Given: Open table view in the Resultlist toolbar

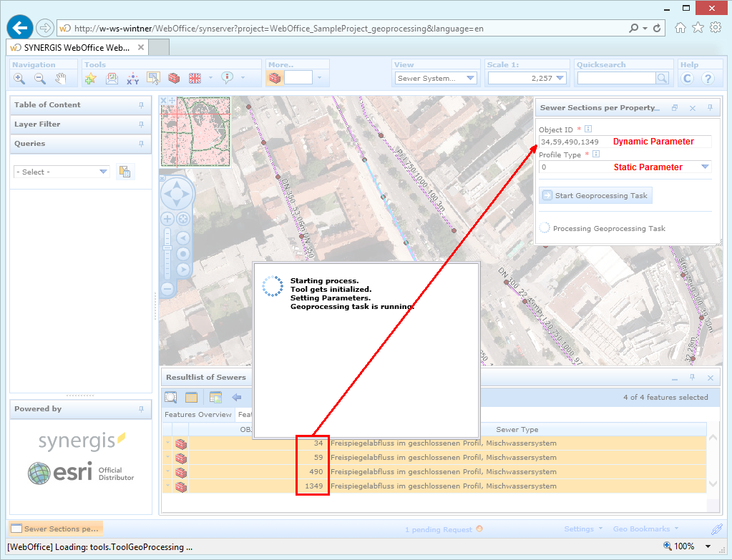Looking at the screenshot, I should point(190,396).
